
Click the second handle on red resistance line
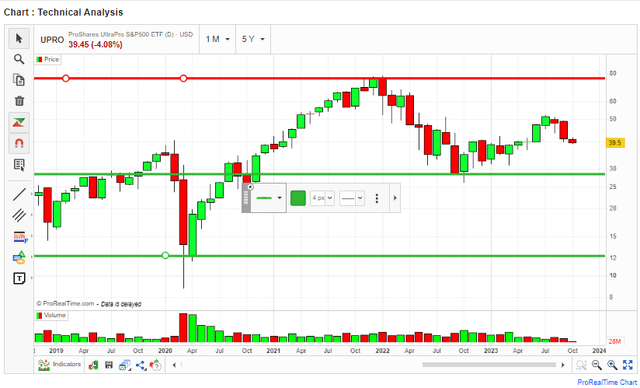183,78
